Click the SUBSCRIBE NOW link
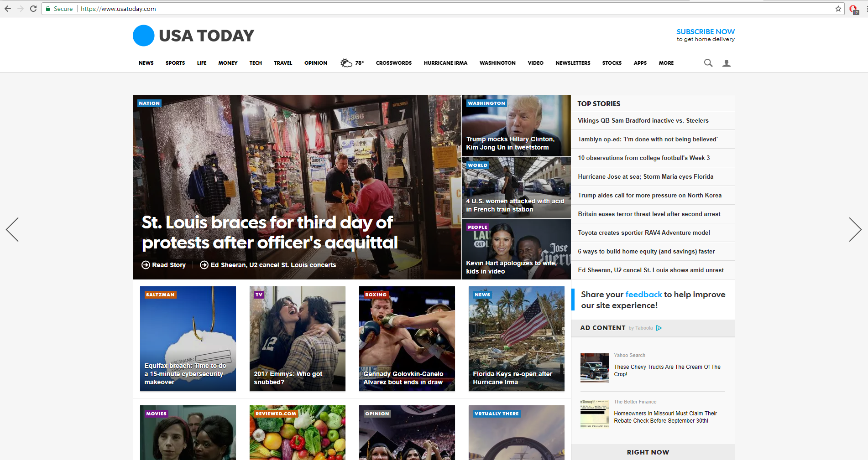 [x=706, y=31]
